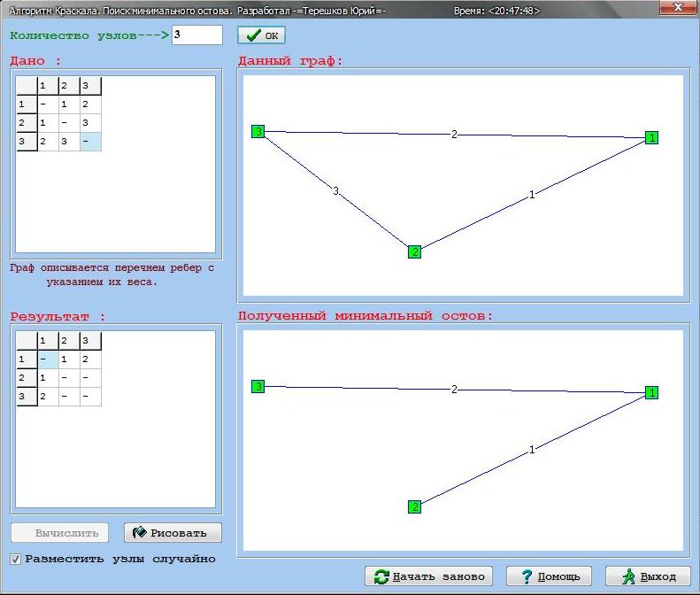
Task: Select cell row 2 column 3 in Дано table
Action: (90, 123)
